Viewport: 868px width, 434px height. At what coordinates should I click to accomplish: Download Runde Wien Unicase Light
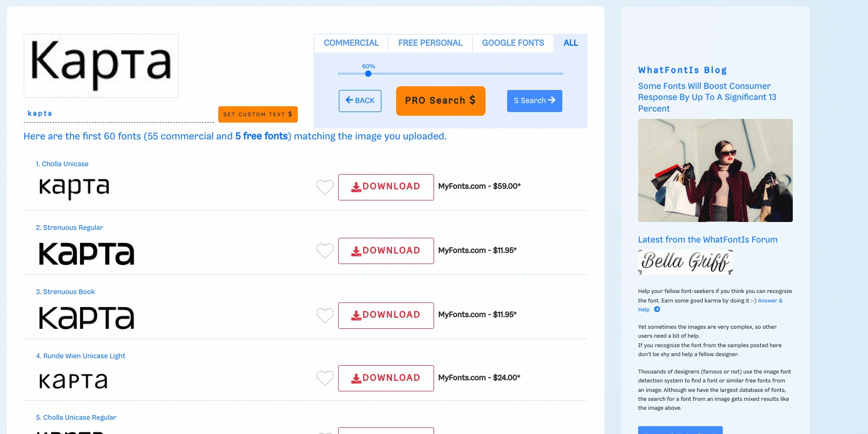[x=386, y=378]
